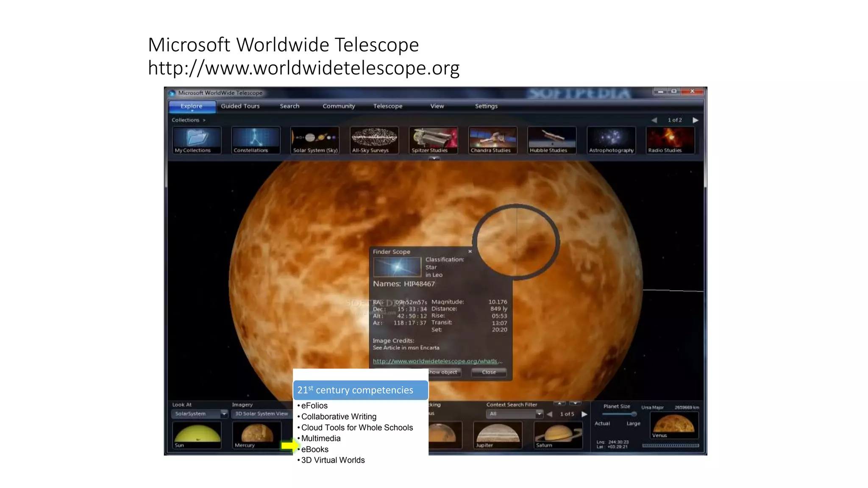This screenshot has height=488, width=868.
Task: Open the View tab
Action: [437, 106]
